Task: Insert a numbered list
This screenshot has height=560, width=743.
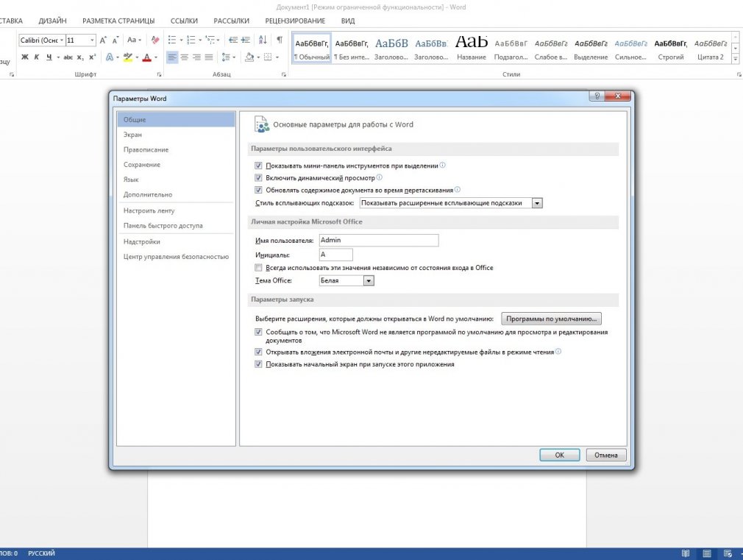Action: click(x=191, y=40)
